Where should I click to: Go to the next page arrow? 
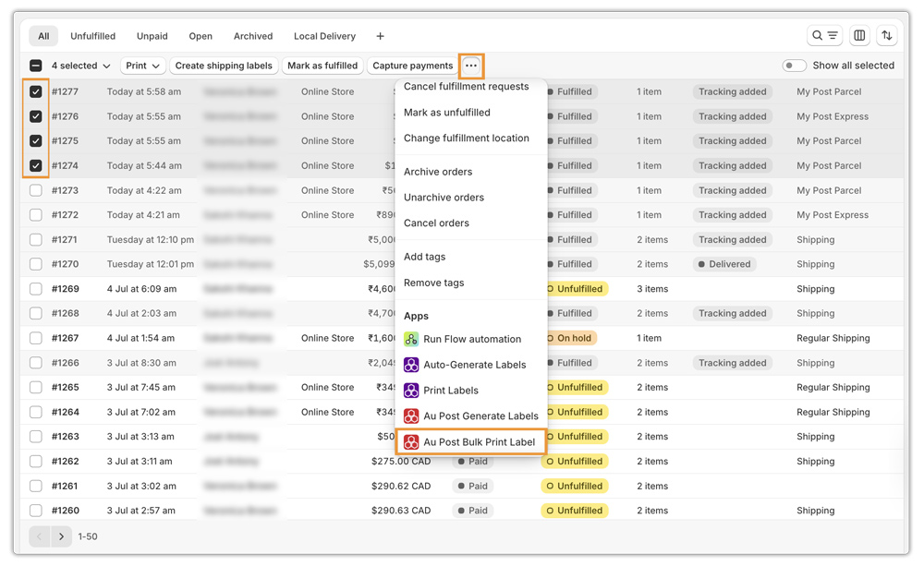pyautogui.click(x=62, y=536)
